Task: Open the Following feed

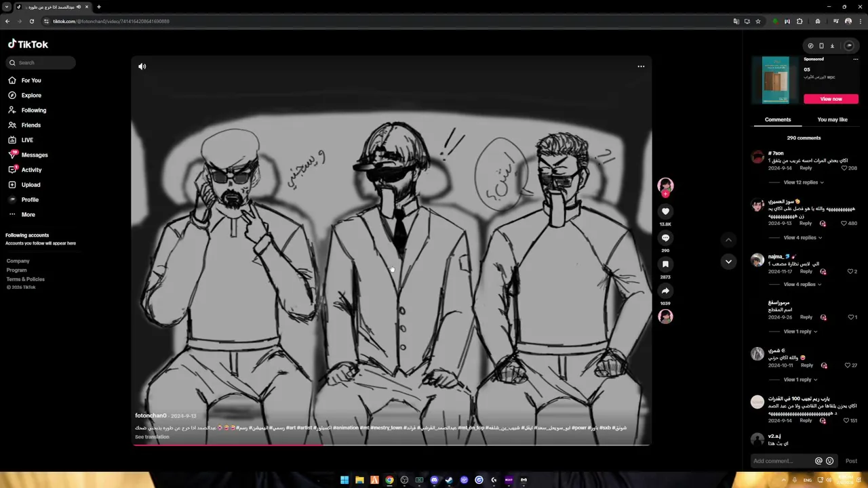Action: [27, 110]
